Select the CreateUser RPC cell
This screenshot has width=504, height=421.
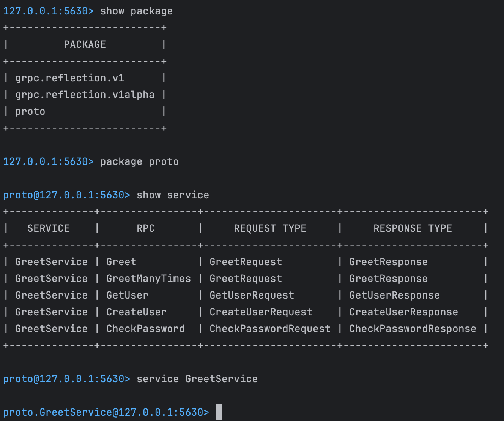[x=136, y=312]
